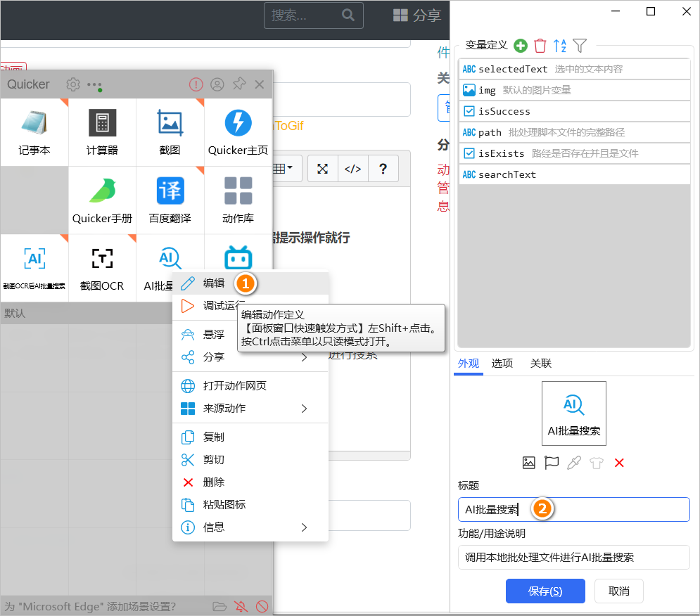Viewport: 700px width, 616px height.
Task: Expand 来源动作 submenu
Action: (x=250, y=409)
